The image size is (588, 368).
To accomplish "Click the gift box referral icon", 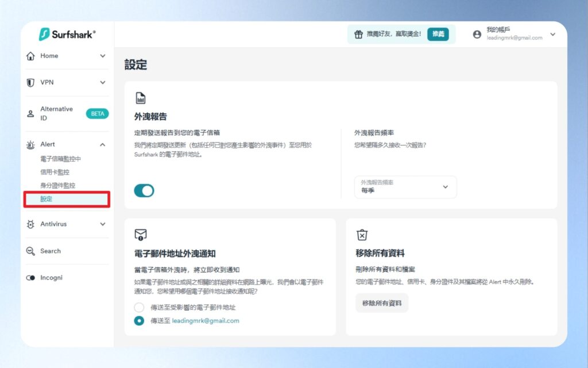I will coord(358,34).
